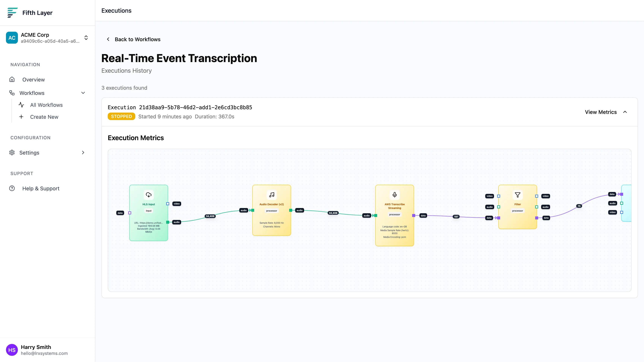Click the Fifth Layer logo
644x362 pixels.
(12, 12)
